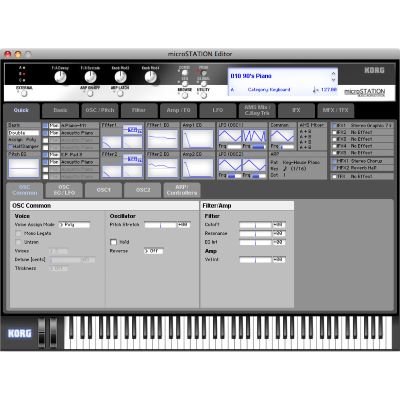The width and height of the screenshot is (400, 400).
Task: Enable the IFX5 checkbox
Action: pyautogui.click(x=335, y=153)
